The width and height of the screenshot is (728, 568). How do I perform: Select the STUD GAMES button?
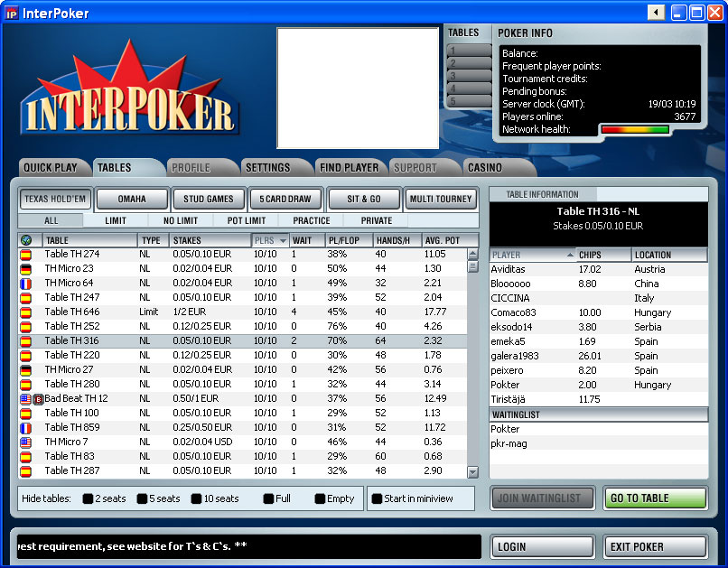click(209, 199)
